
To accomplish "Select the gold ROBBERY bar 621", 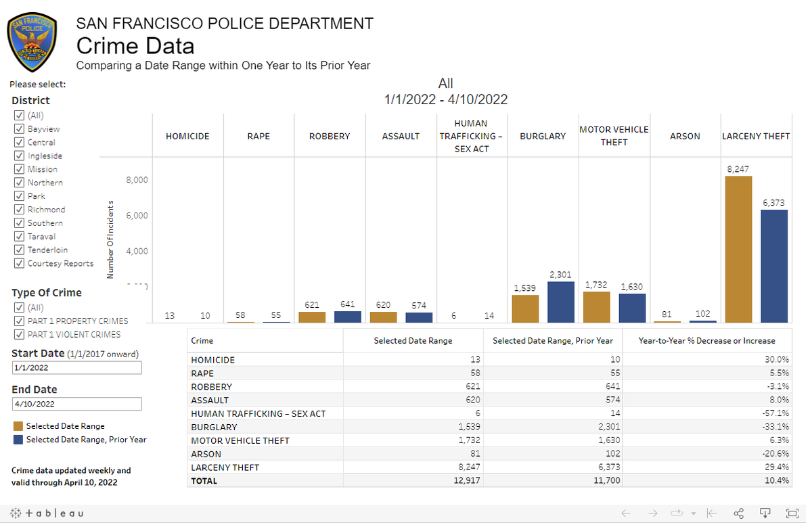I will coord(312,317).
